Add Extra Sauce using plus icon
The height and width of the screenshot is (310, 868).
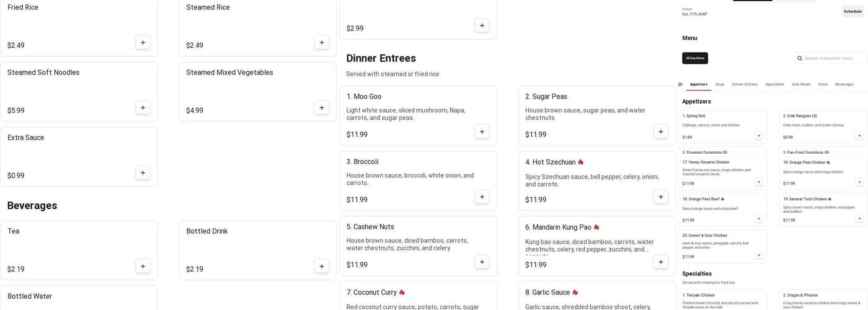[143, 173]
